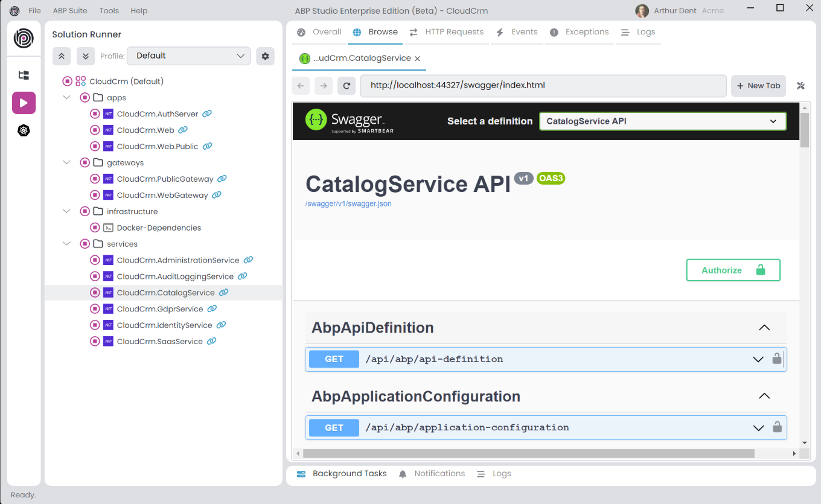Open Solution Runner settings gear icon

(x=265, y=56)
